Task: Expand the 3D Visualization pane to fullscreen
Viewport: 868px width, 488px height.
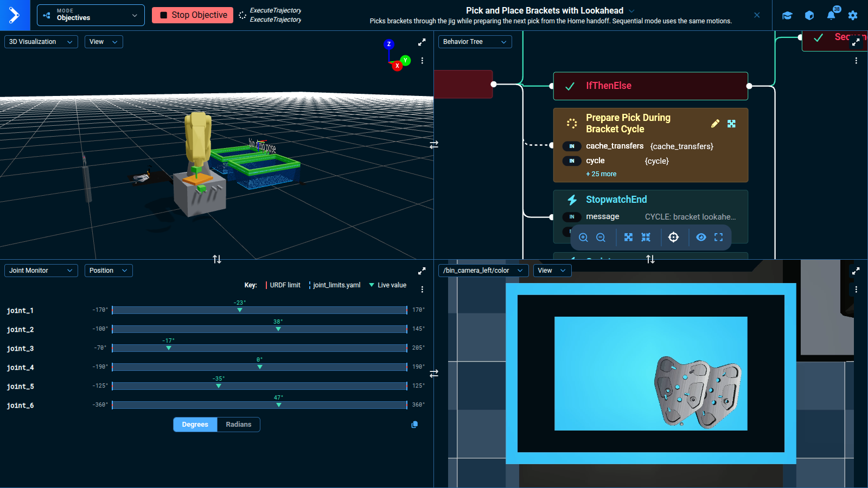Action: (422, 42)
